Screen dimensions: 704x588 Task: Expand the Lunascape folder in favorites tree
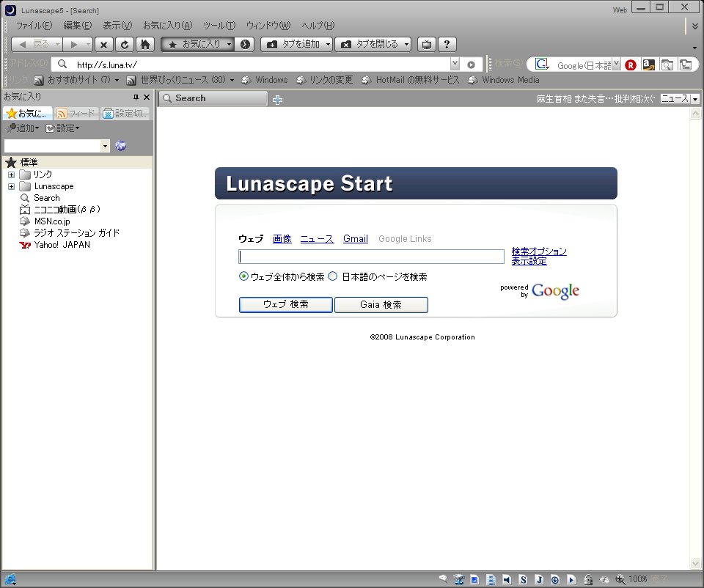11,186
